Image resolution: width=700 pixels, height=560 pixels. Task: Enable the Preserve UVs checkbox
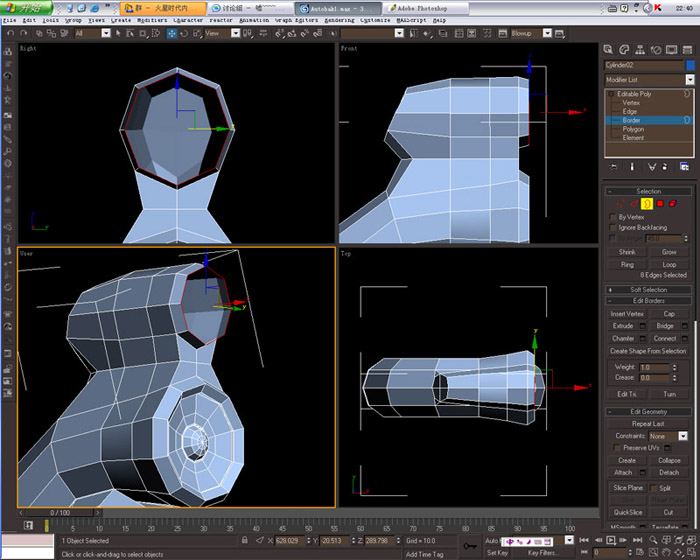point(617,448)
